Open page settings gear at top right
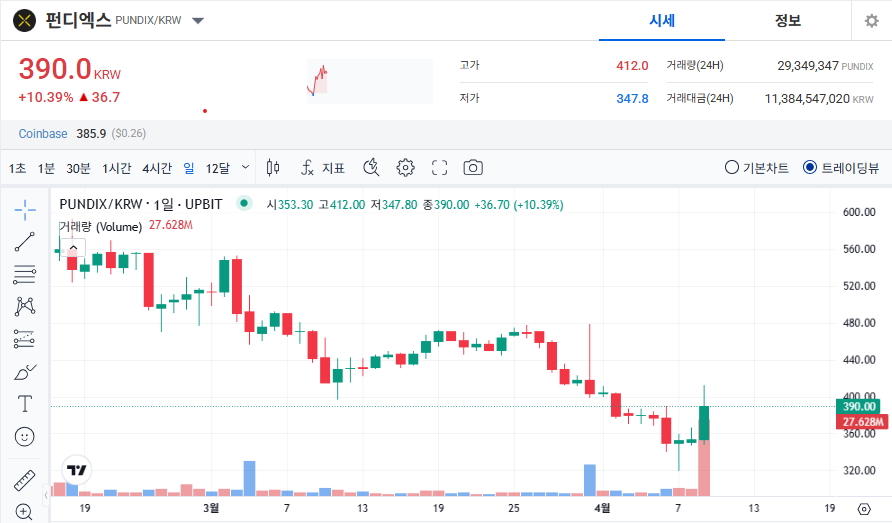Viewport: 892px width, 523px height. 872,21
